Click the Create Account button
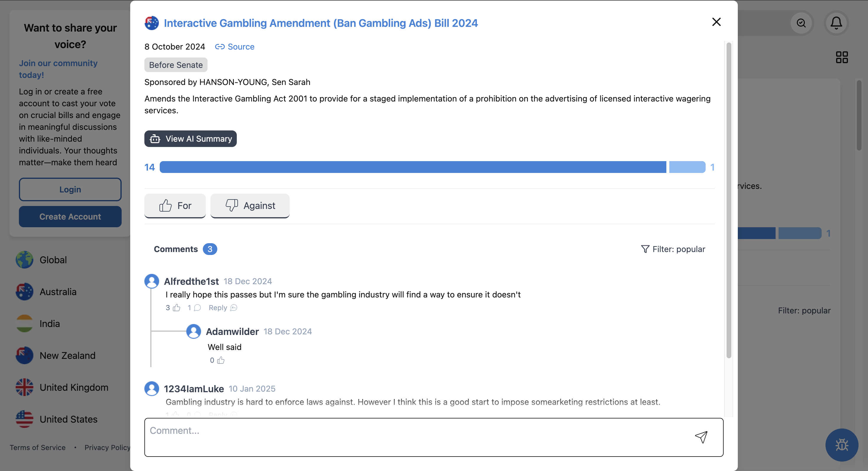Viewport: 868px width, 471px height. tap(70, 217)
